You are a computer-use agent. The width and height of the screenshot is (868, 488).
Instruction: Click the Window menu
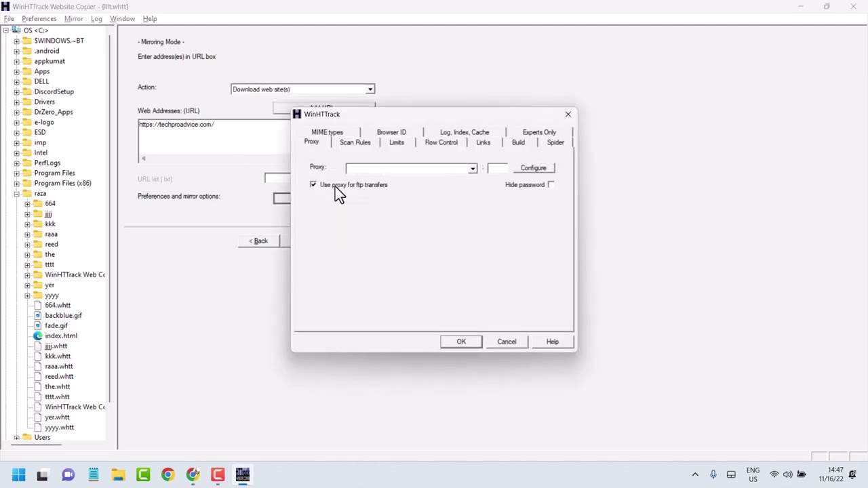coord(122,19)
